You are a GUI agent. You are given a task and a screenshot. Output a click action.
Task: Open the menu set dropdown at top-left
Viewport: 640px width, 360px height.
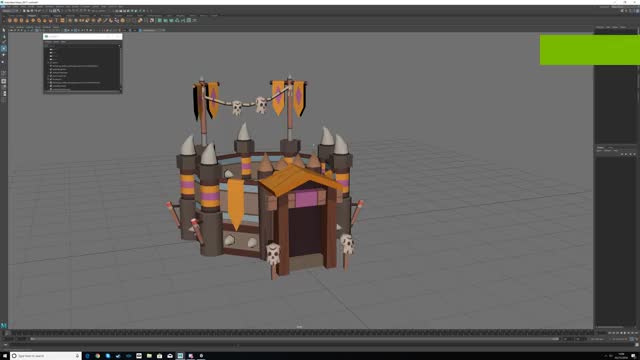click(9, 11)
